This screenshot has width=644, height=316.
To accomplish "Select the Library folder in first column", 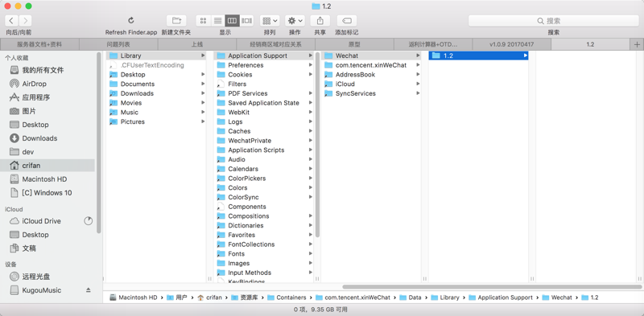I will pyautogui.click(x=156, y=55).
